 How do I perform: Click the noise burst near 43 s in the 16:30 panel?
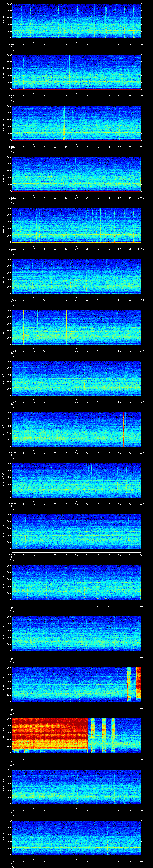pos(104,736)
